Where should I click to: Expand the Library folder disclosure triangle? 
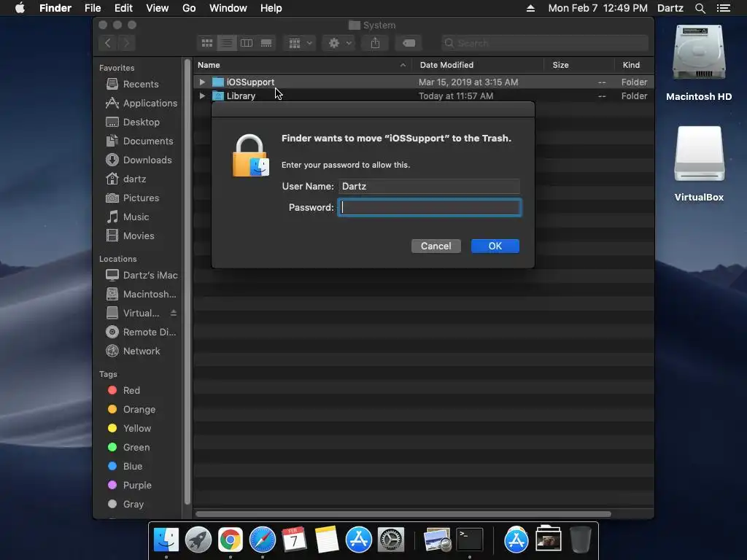tap(202, 96)
